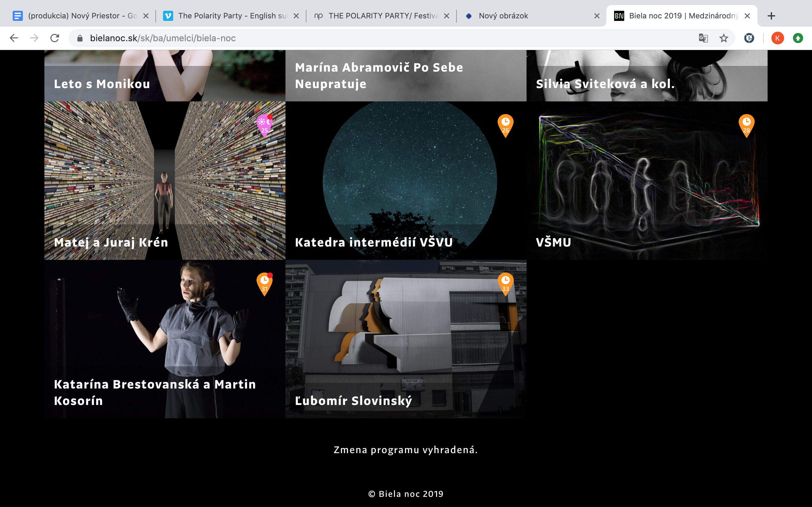The height and width of the screenshot is (507, 812).
Task: Open the Ľubomír Slovinský artist link
Action: (353, 400)
